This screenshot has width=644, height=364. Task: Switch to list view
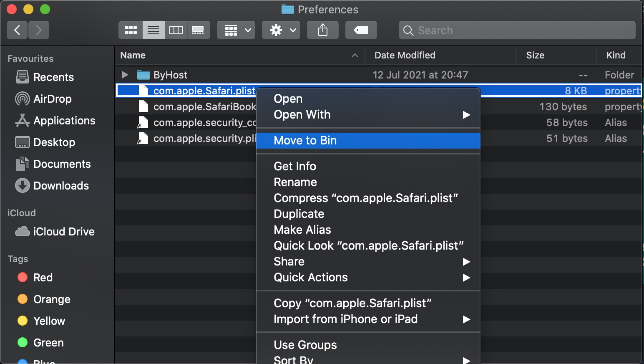coord(153,30)
